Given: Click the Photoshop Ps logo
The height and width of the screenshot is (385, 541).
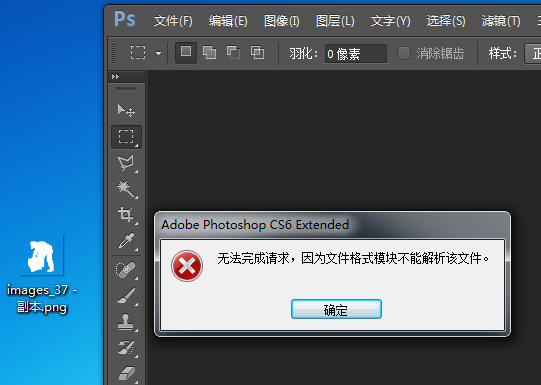Looking at the screenshot, I should 125,19.
